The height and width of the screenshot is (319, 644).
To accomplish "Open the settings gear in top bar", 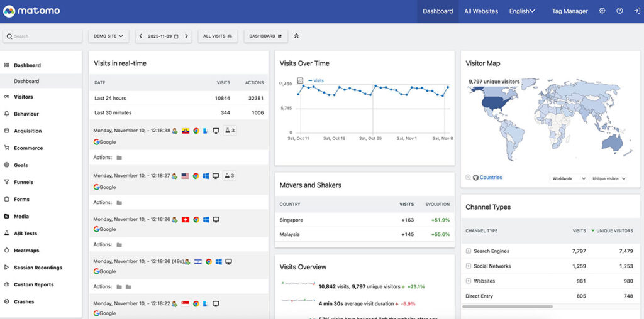I will [x=602, y=11].
